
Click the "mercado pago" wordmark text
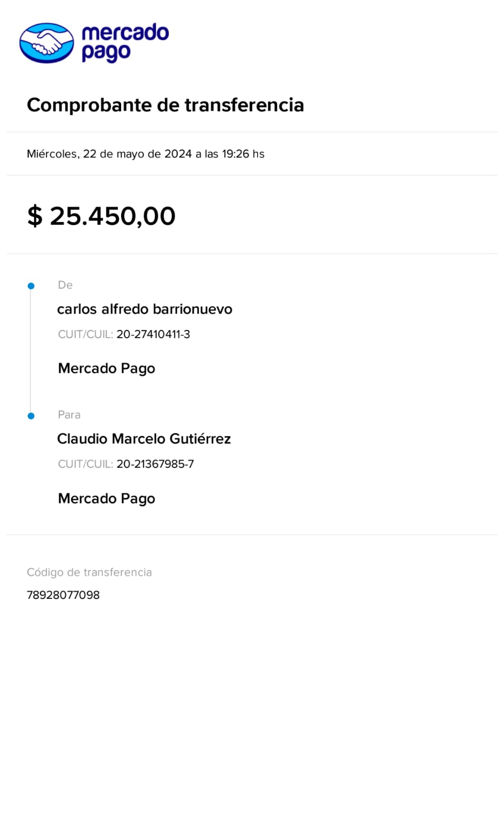pos(125,42)
